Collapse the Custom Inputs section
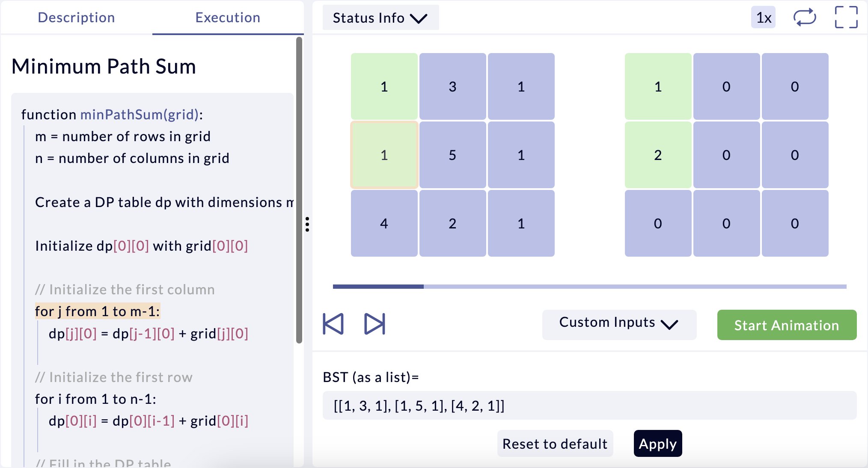The width and height of the screenshot is (868, 468). point(619,324)
